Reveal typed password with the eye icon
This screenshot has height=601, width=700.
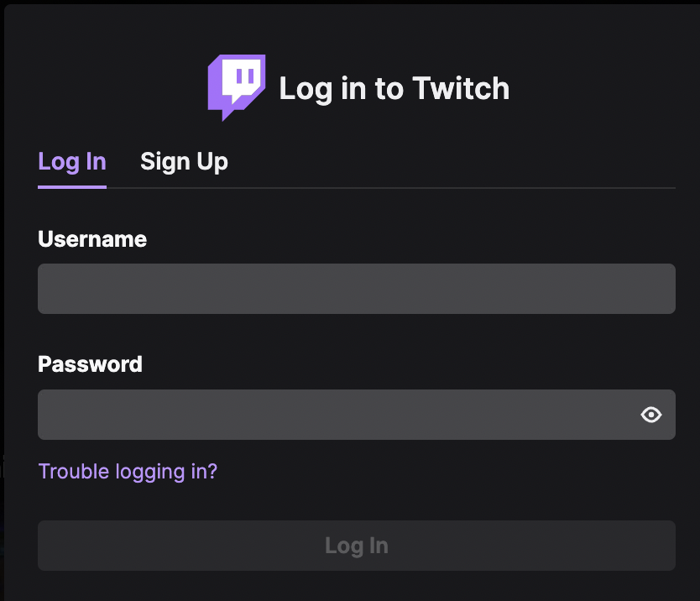[x=650, y=415]
